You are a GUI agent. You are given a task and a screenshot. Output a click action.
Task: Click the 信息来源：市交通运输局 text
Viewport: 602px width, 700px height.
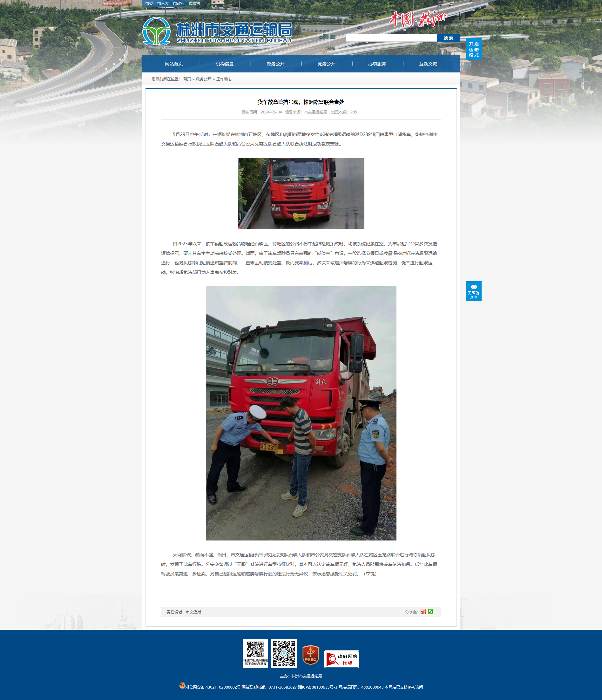tap(306, 112)
